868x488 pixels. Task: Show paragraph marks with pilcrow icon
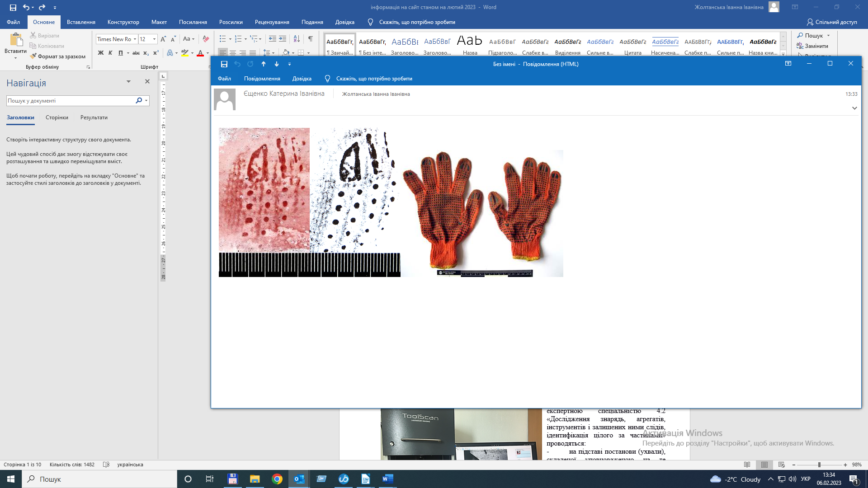tap(311, 39)
